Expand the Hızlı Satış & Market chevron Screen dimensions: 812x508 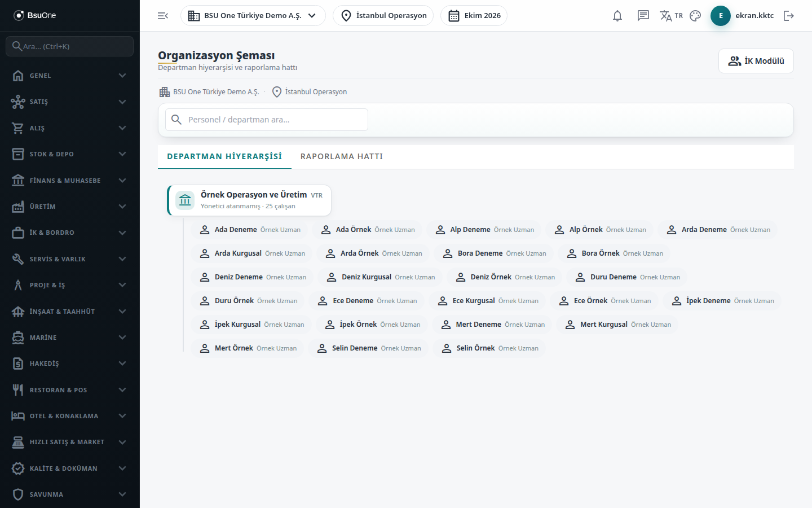click(x=122, y=442)
